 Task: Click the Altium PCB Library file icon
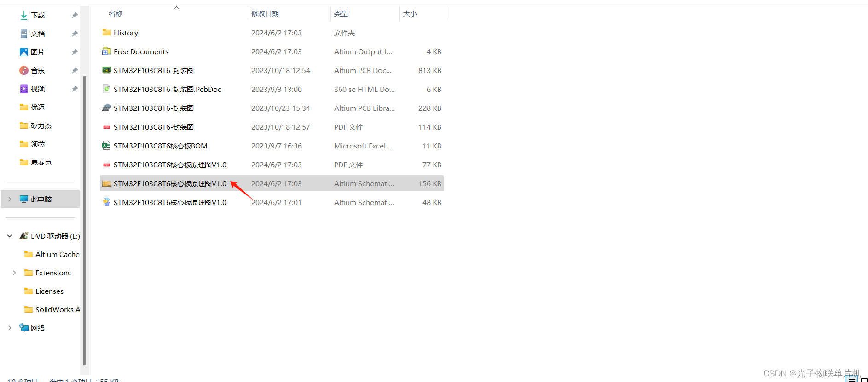(107, 108)
